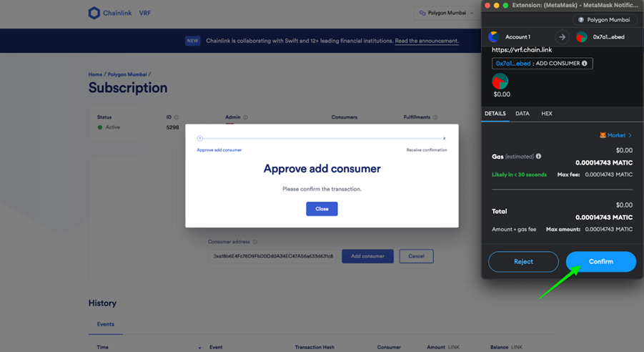The height and width of the screenshot is (352, 644).
Task: Click the Account 1 avatar icon in MetaMask
Action: coord(494,37)
